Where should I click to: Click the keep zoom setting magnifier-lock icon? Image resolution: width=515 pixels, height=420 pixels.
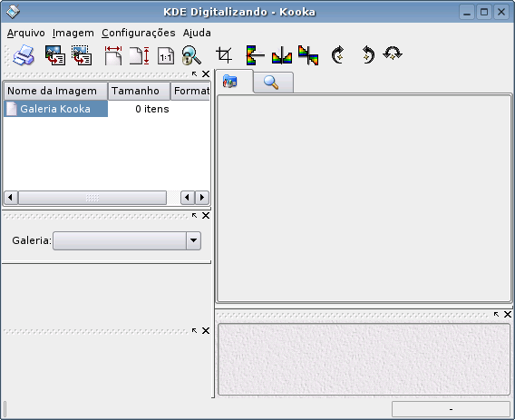[191, 55]
